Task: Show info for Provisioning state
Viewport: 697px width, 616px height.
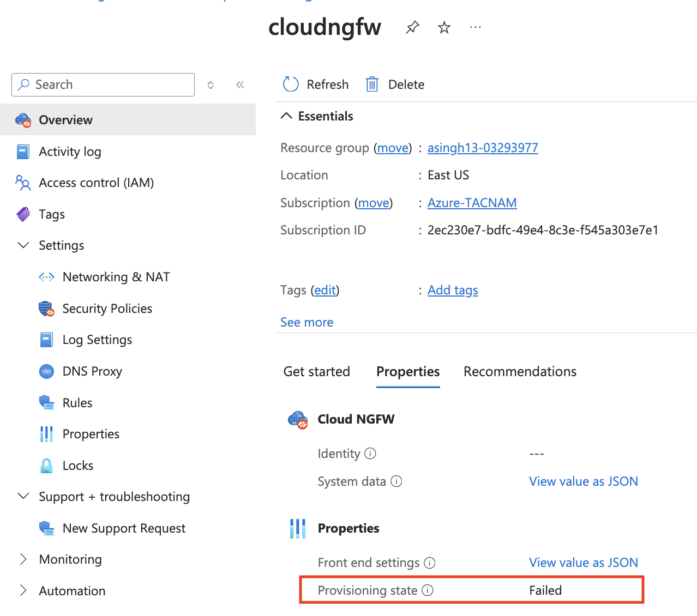Action: pos(428,590)
